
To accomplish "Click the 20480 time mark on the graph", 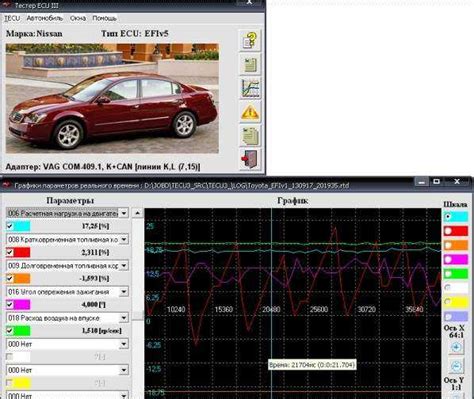I will click(x=271, y=310).
